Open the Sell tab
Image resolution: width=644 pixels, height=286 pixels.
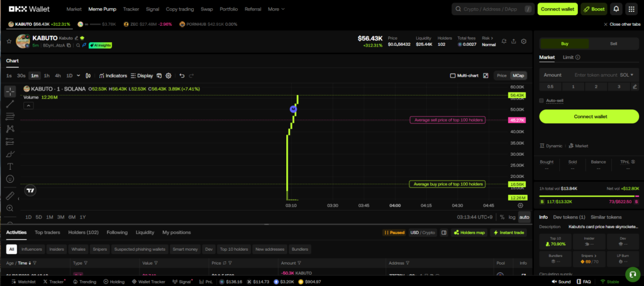(614, 44)
